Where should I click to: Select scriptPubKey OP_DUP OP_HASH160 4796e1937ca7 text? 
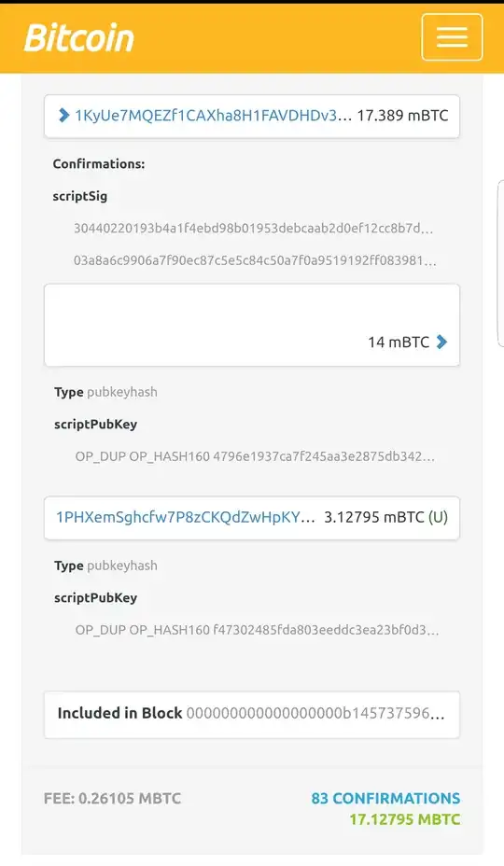click(x=256, y=456)
